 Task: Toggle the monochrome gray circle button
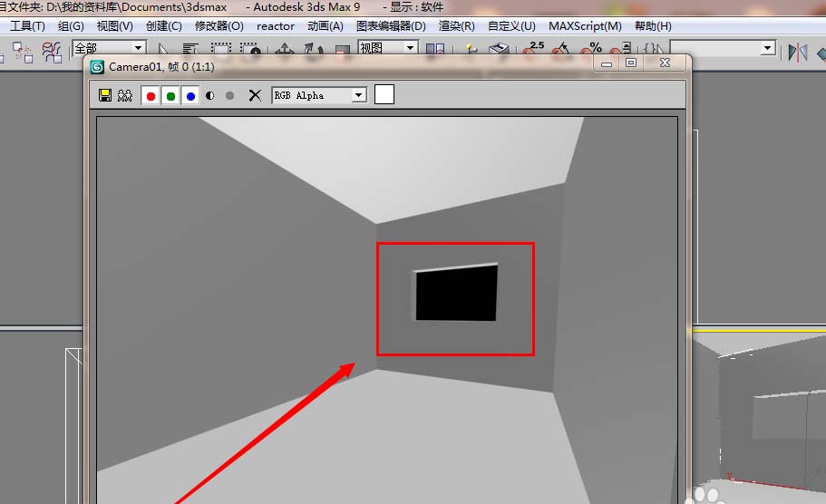point(229,95)
